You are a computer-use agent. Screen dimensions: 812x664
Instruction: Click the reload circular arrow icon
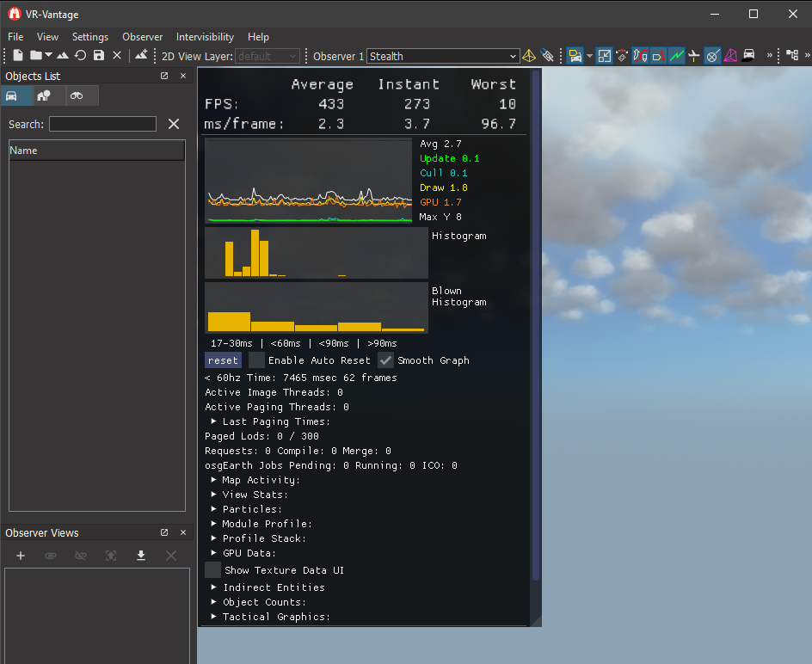(80, 55)
